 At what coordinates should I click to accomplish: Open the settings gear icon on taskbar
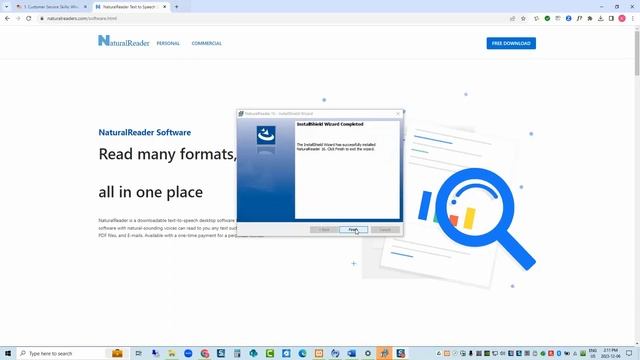click(368, 353)
